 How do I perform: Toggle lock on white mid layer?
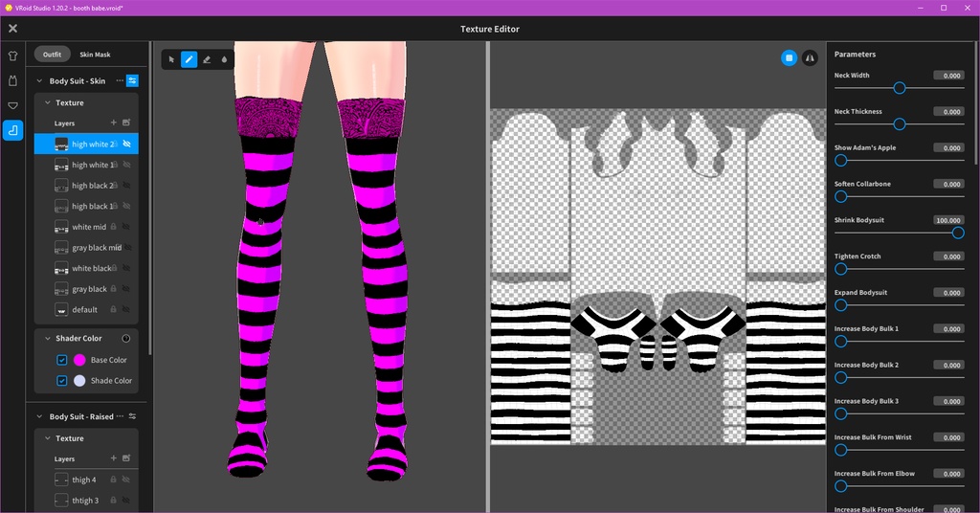coord(113,227)
